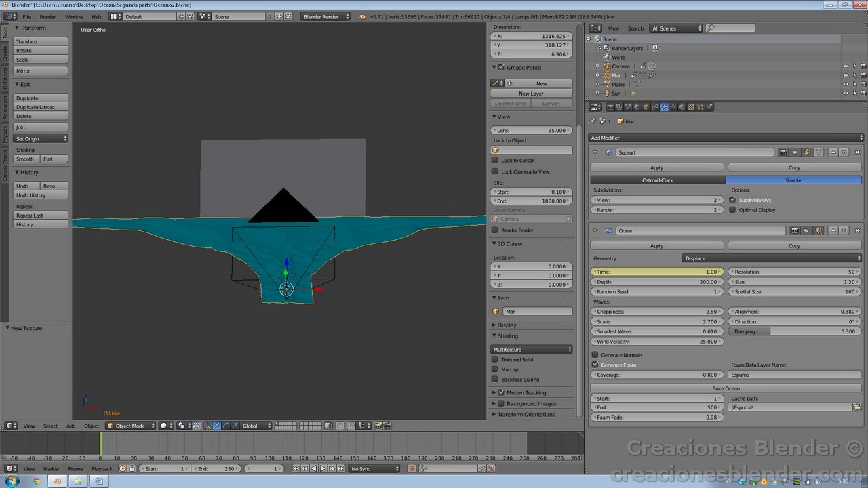The width and height of the screenshot is (868, 488).
Task: Apply the Subsurf modifier
Action: pyautogui.click(x=656, y=167)
